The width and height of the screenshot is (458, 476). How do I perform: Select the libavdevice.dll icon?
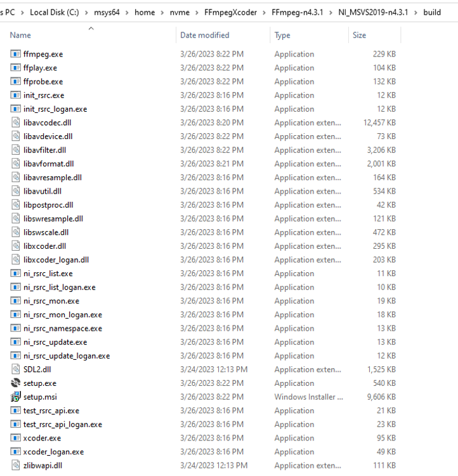coord(16,136)
